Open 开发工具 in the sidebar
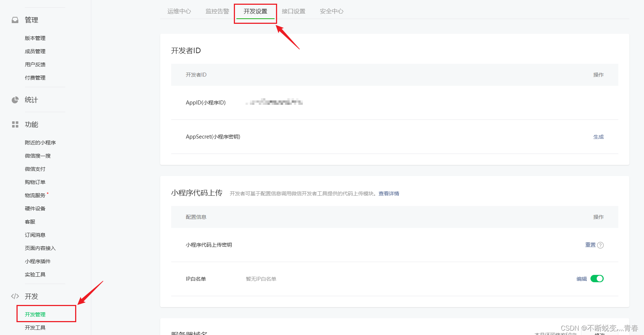This screenshot has height=335, width=644. tap(35, 328)
